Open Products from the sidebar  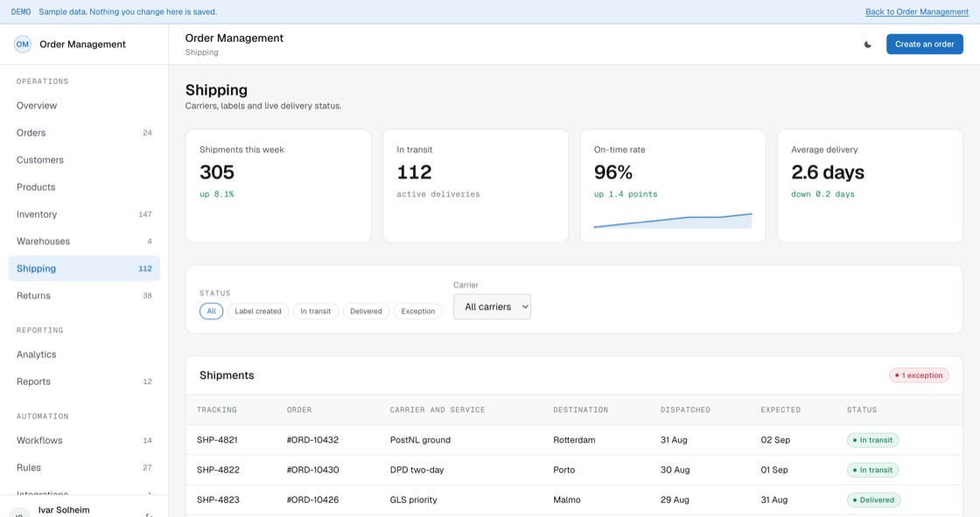tap(84, 187)
